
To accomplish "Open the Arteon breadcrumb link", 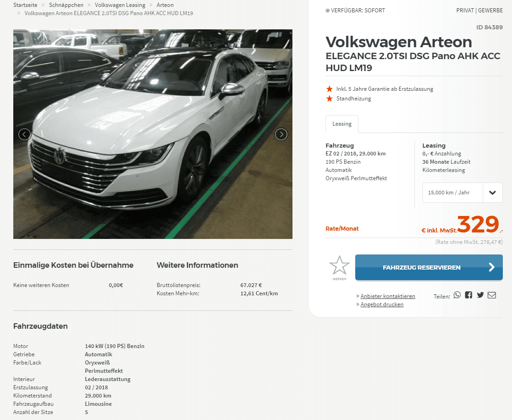I will coord(165,5).
